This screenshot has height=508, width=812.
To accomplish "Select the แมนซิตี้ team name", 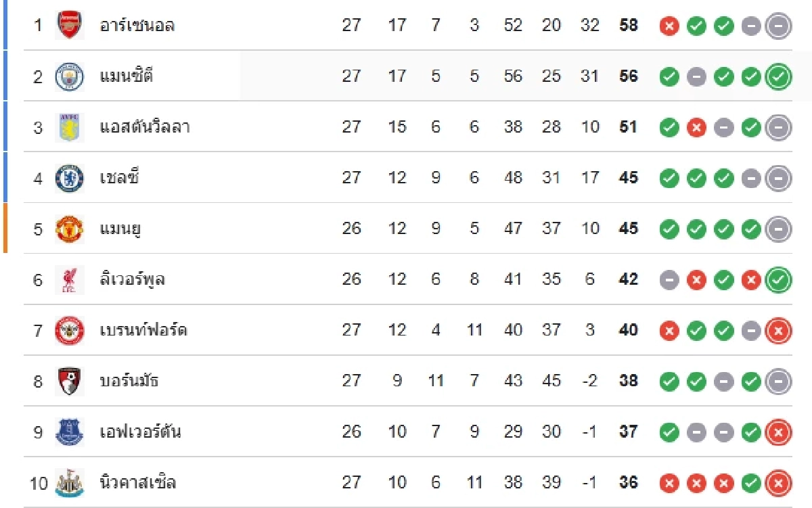I will point(126,76).
